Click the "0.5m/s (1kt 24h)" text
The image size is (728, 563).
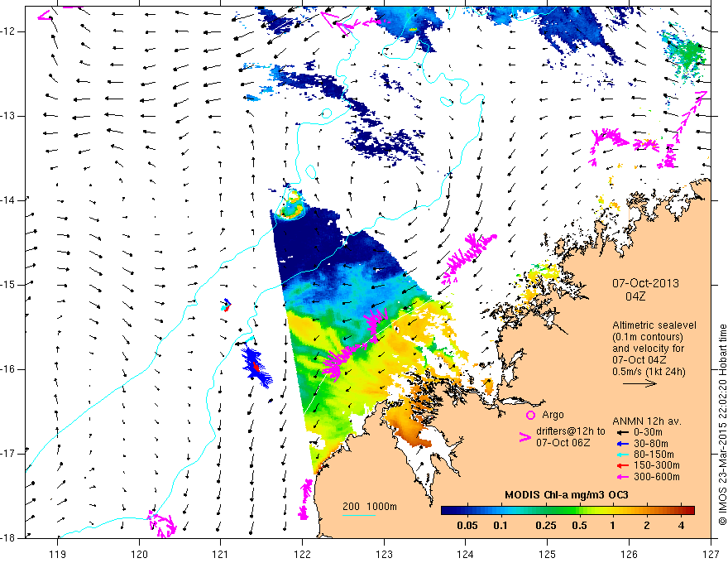point(649,372)
